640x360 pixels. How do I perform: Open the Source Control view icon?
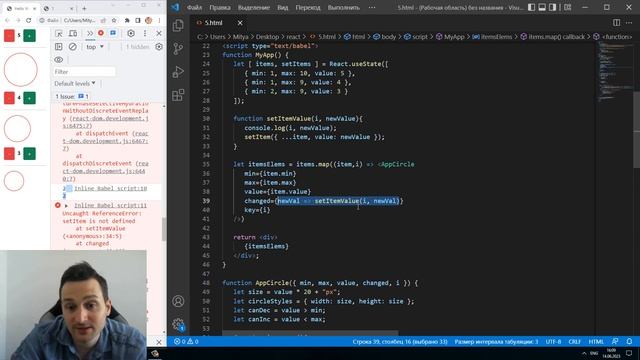pyautogui.click(x=178, y=49)
